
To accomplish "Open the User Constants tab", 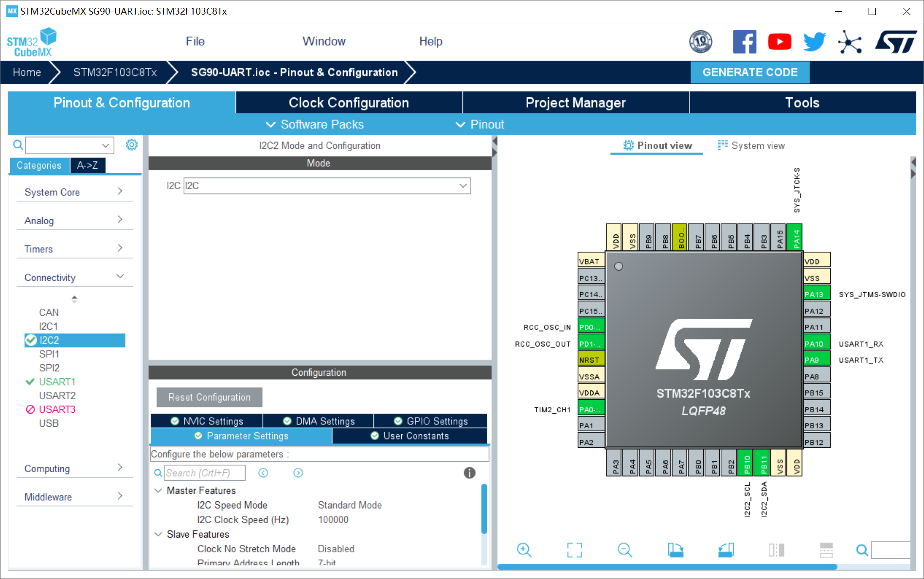I will [410, 436].
